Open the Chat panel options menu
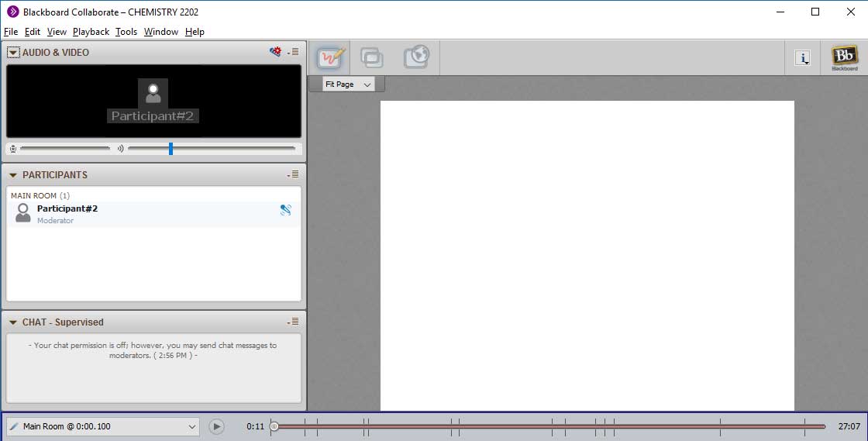The width and height of the screenshot is (868, 441). point(294,322)
